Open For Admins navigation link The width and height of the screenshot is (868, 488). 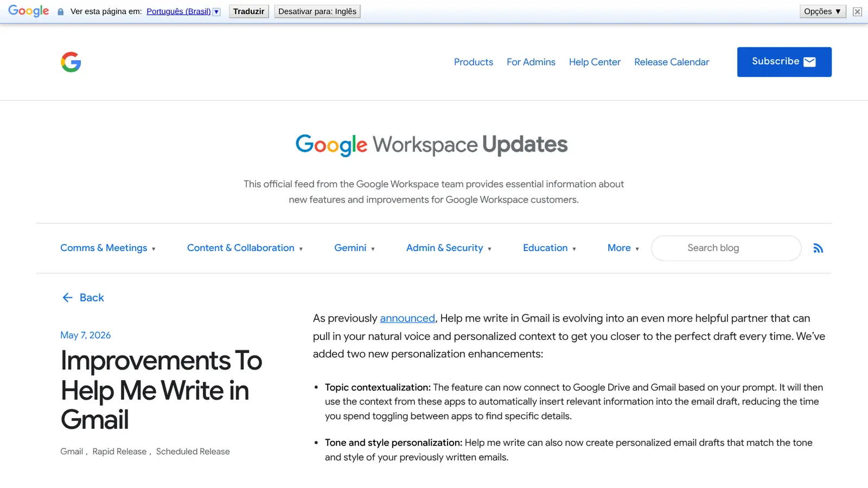[531, 62]
